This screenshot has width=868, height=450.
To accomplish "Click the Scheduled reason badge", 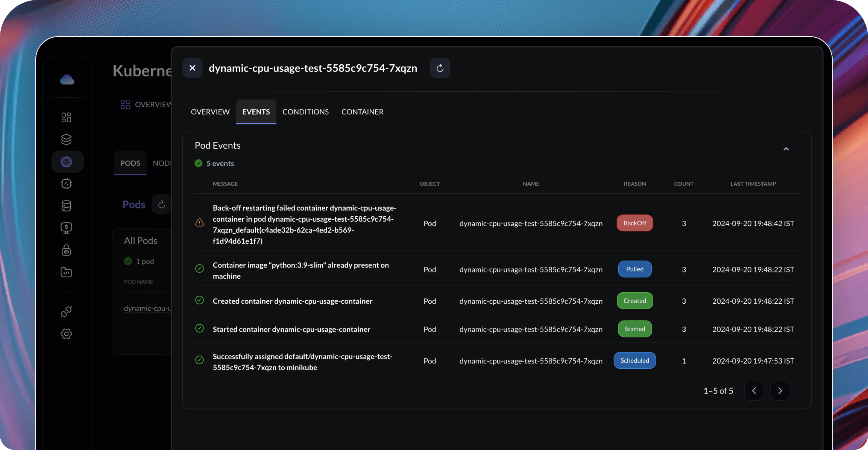I will [634, 360].
